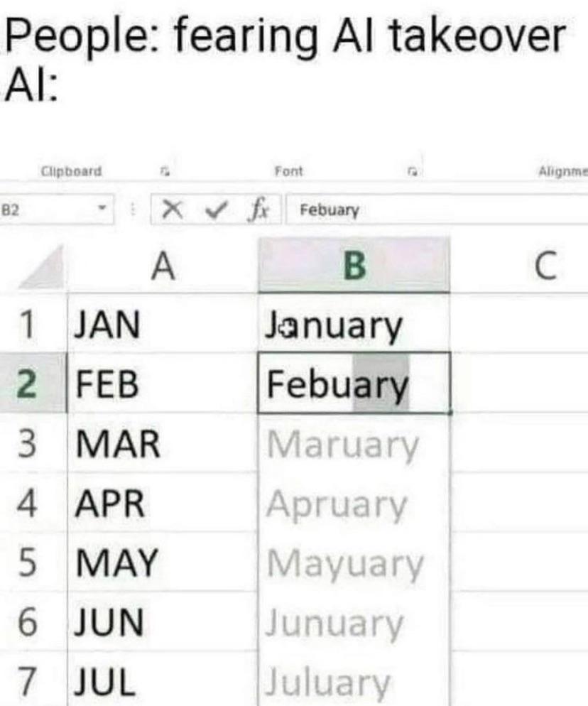Click the Clipboard ribbon group label

pyautogui.click(x=70, y=169)
